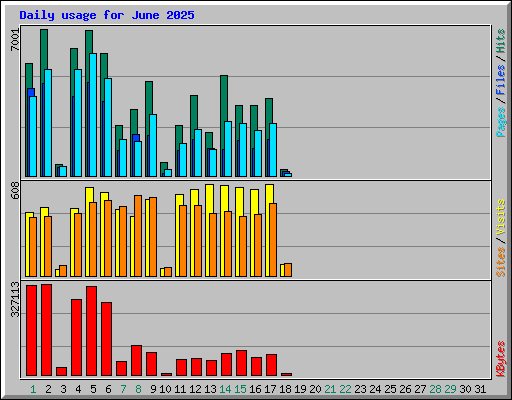Click the red KBytes bar for day 4
This screenshot has width=512, height=400.
76,337
